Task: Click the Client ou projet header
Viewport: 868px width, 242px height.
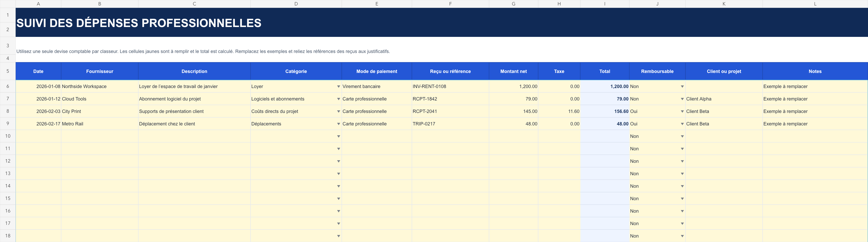Action: (724, 71)
